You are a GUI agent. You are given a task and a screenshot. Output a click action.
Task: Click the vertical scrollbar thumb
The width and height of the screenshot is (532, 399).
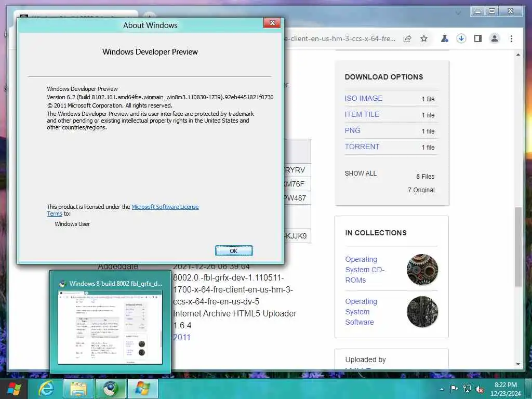point(518,247)
